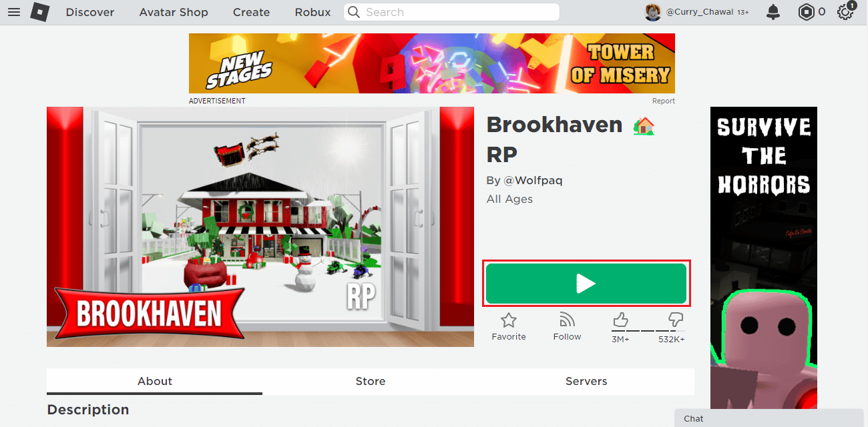Viewport: 868px width, 427px height.
Task: Select the About tab
Action: [155, 381]
